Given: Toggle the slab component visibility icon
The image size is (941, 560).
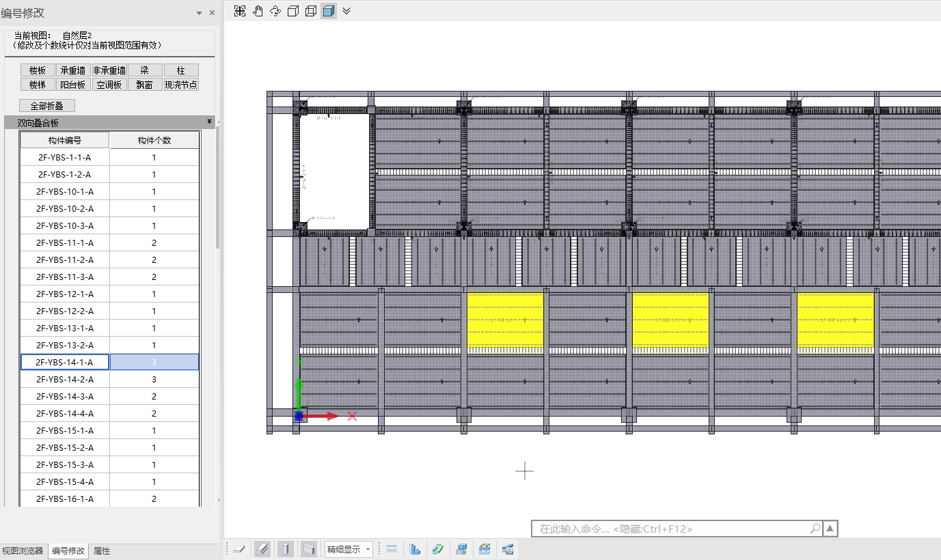Looking at the screenshot, I should click(238, 549).
